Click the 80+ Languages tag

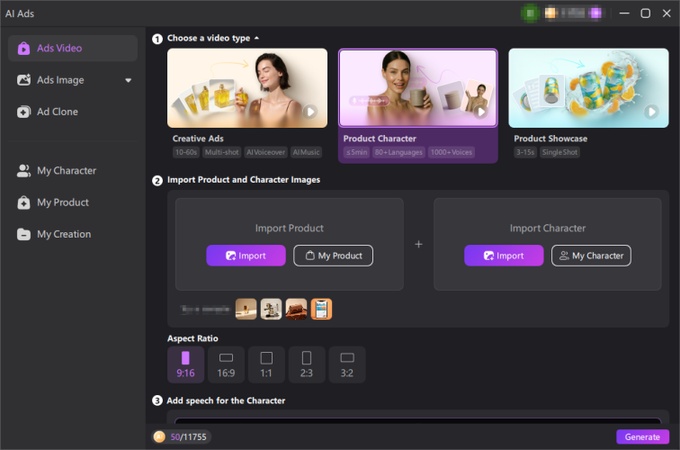click(399, 152)
